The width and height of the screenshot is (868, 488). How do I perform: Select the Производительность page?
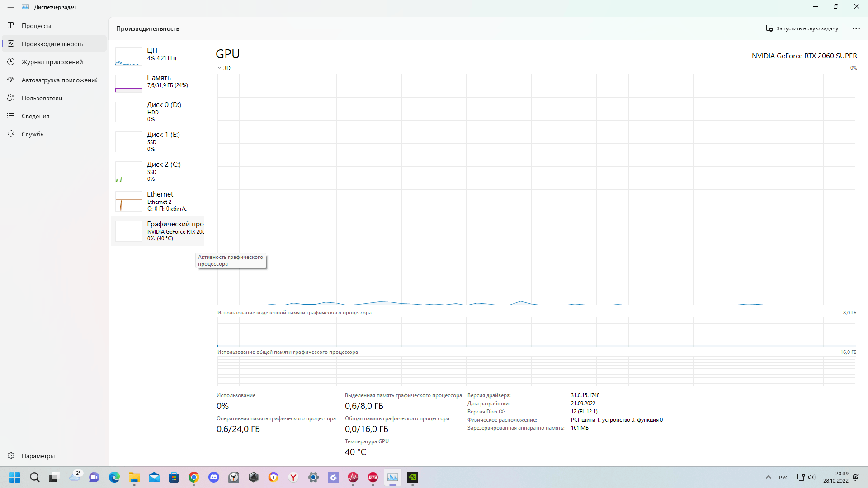pos(54,44)
